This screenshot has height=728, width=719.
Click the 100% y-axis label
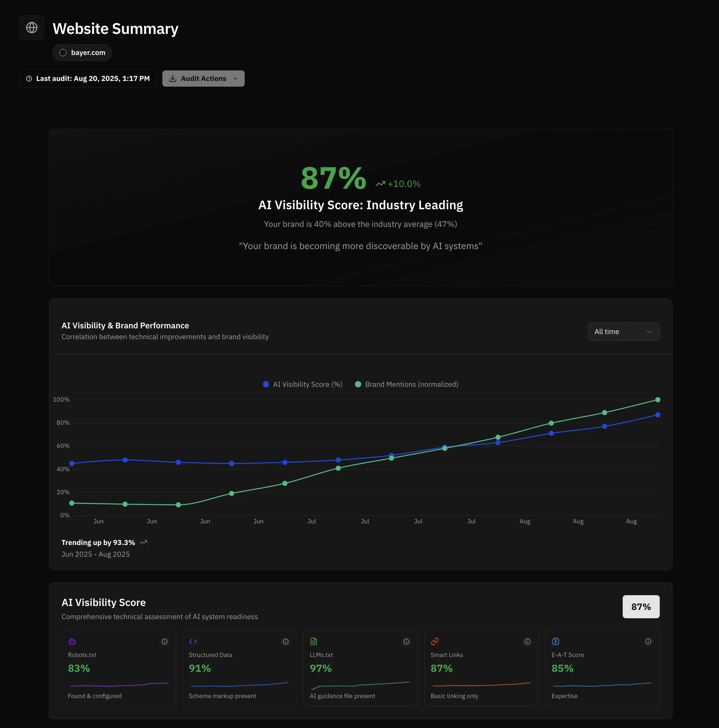coord(61,399)
